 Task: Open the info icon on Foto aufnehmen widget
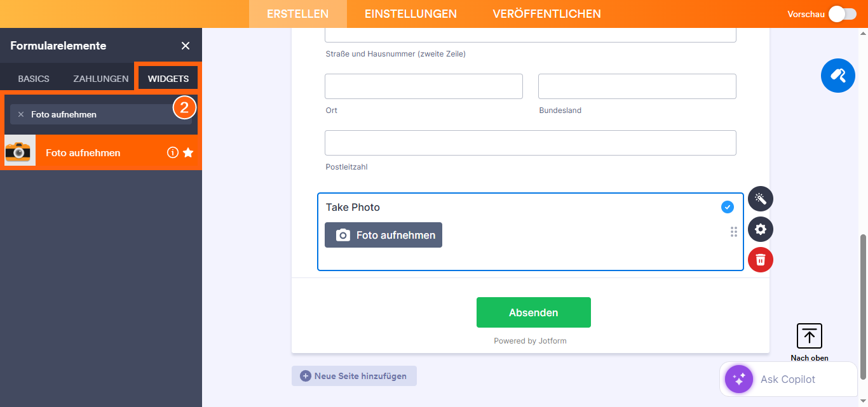172,152
